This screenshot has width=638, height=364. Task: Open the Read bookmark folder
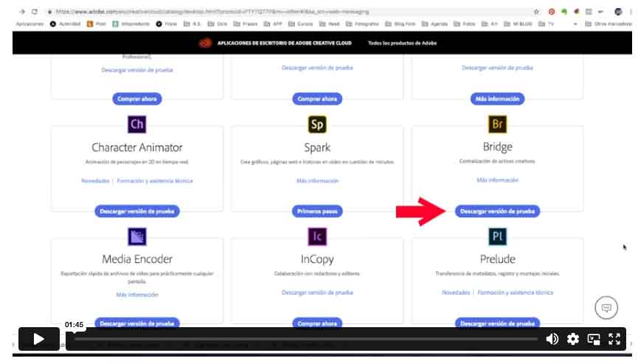329,24
